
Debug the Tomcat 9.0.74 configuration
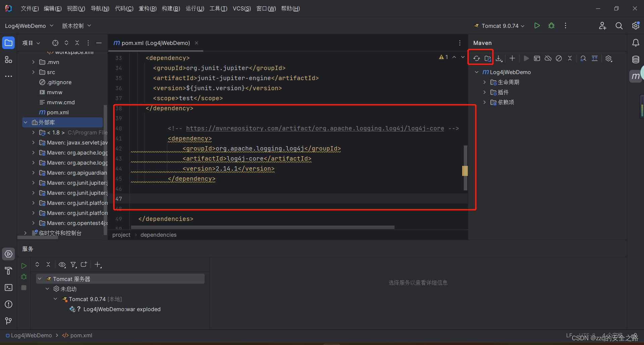tap(551, 25)
